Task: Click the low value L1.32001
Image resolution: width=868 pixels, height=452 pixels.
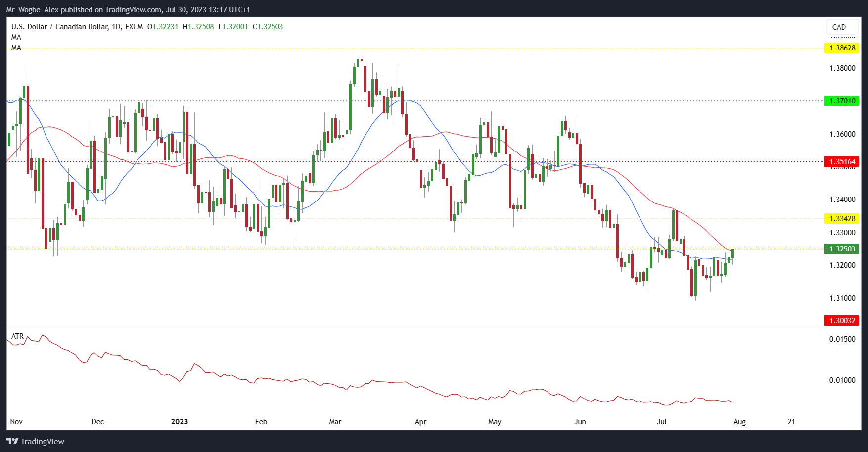Action: click(x=233, y=27)
